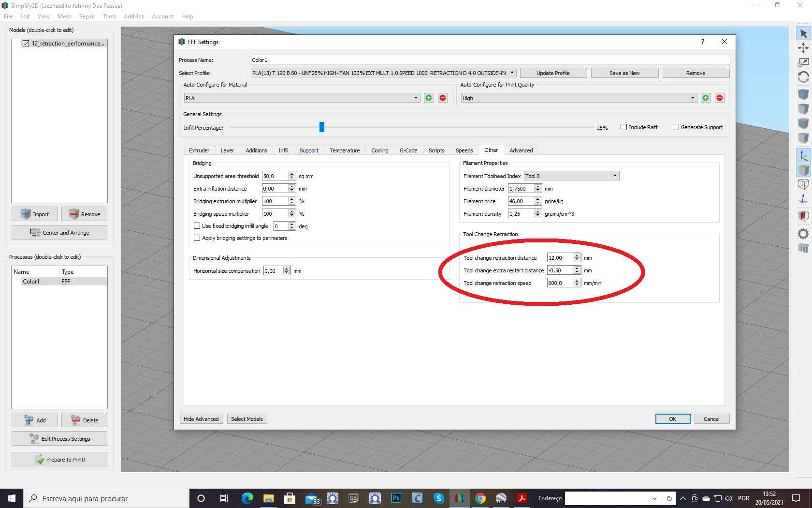Click the Prepare to Print! button
The height and width of the screenshot is (508, 812).
point(59,459)
